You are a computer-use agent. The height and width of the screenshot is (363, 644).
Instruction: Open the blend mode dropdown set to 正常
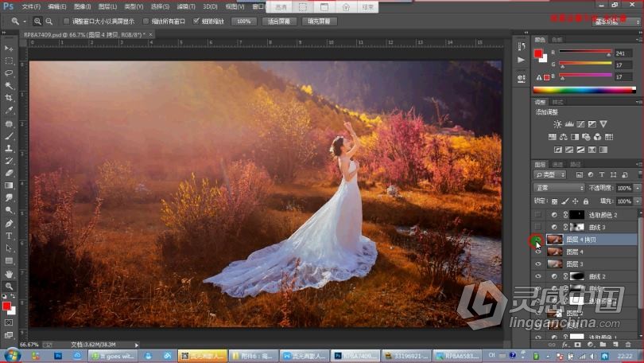559,188
